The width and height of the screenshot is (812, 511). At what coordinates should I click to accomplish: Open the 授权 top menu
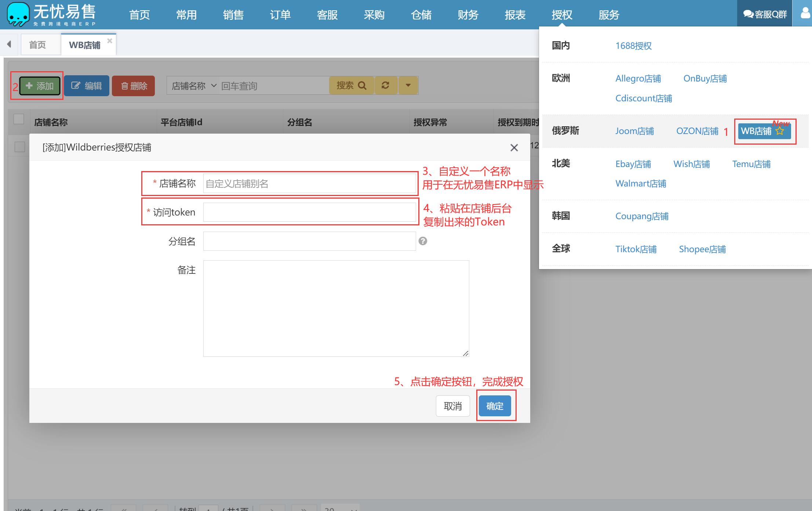click(562, 15)
